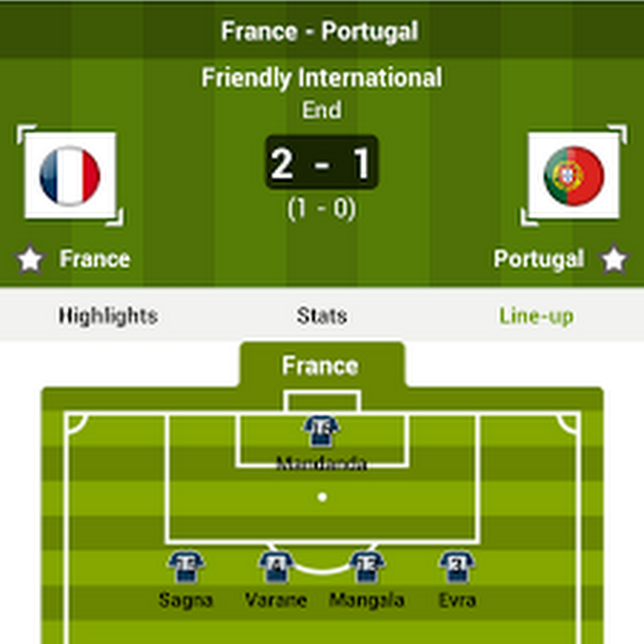Click the Friendly International competition name

pos(321,77)
